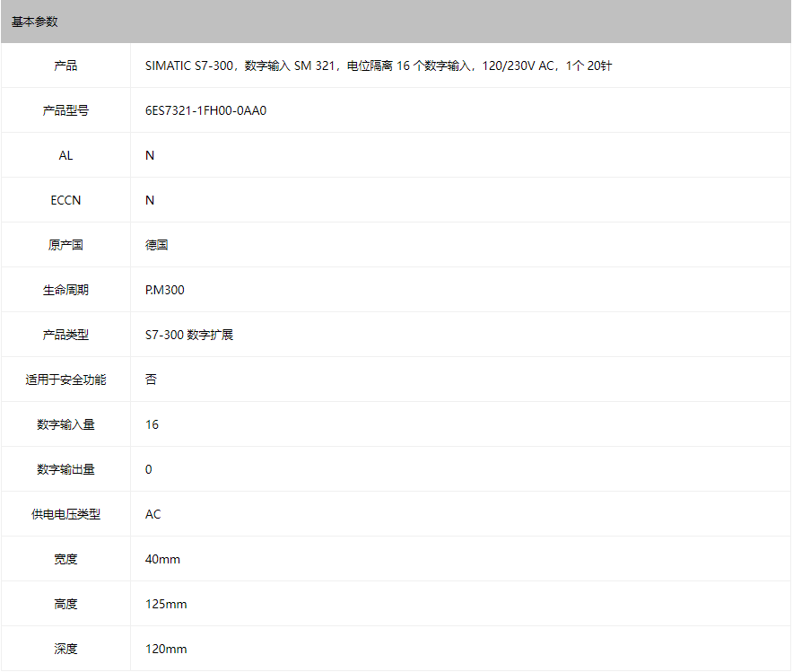
Task: Select the 数字输出量 label
Action: 65,469
